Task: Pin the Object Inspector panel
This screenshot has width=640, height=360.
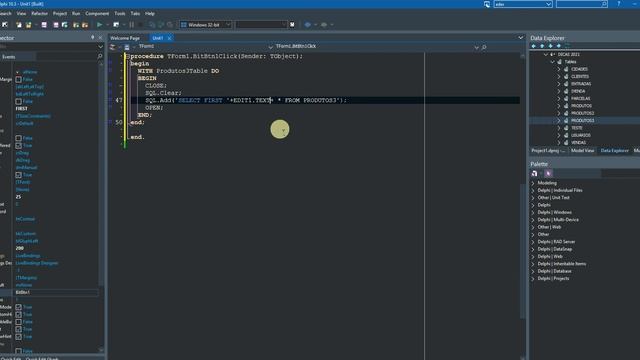Action: 93,38
